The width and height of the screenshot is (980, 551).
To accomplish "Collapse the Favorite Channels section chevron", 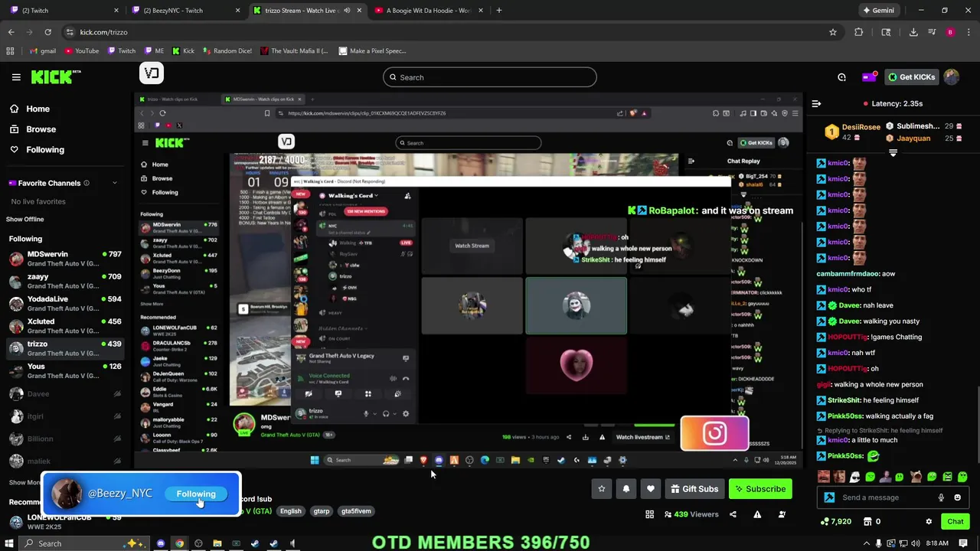I will pos(115,183).
